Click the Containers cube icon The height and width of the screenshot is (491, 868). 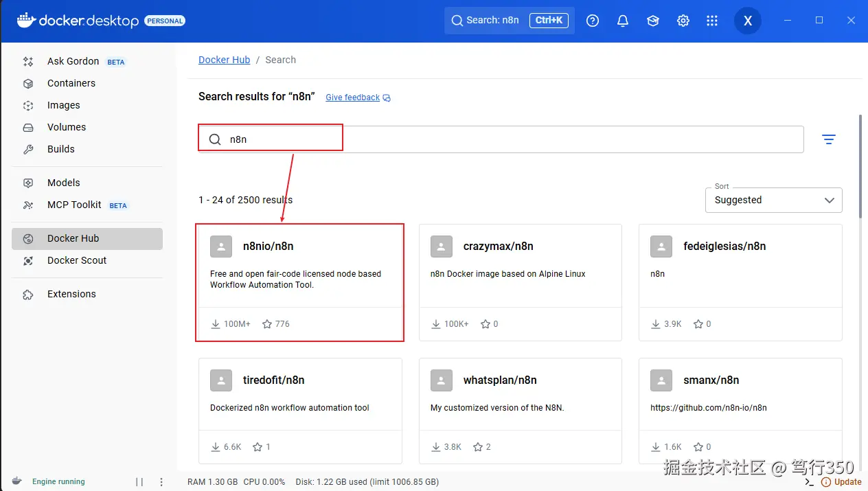[x=28, y=84]
